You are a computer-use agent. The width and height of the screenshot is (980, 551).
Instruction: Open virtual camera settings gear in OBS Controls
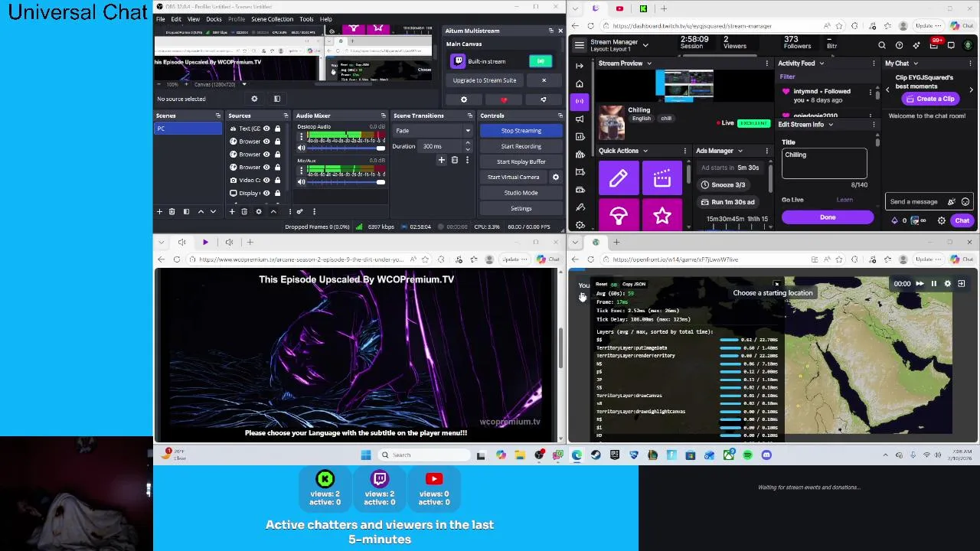556,177
